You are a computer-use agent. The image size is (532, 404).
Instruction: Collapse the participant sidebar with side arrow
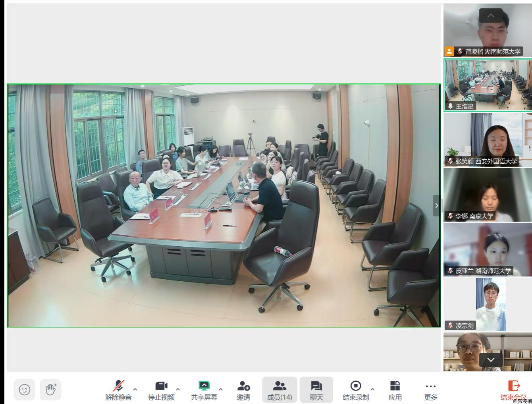point(436,205)
